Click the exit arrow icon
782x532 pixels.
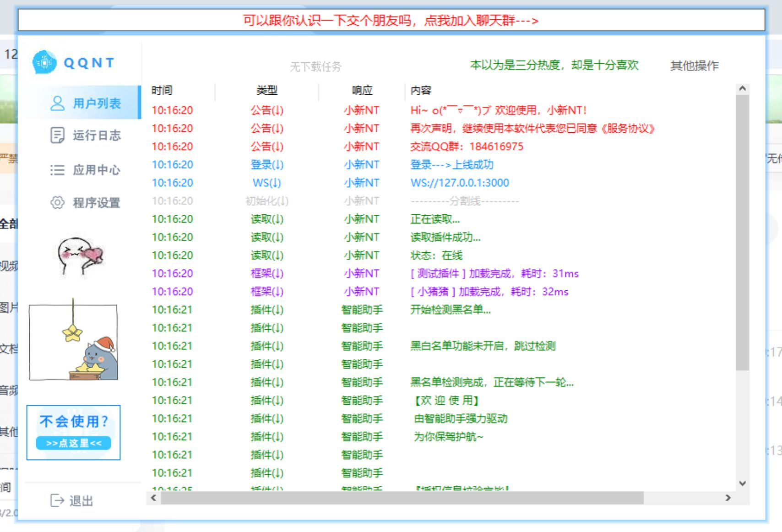(x=57, y=500)
